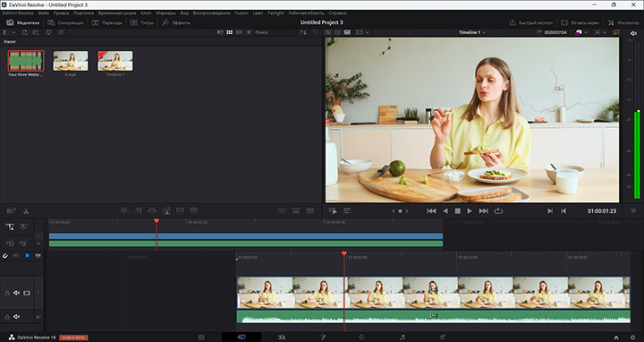
Task: Open the project settings gear icon
Action: [x=632, y=337]
